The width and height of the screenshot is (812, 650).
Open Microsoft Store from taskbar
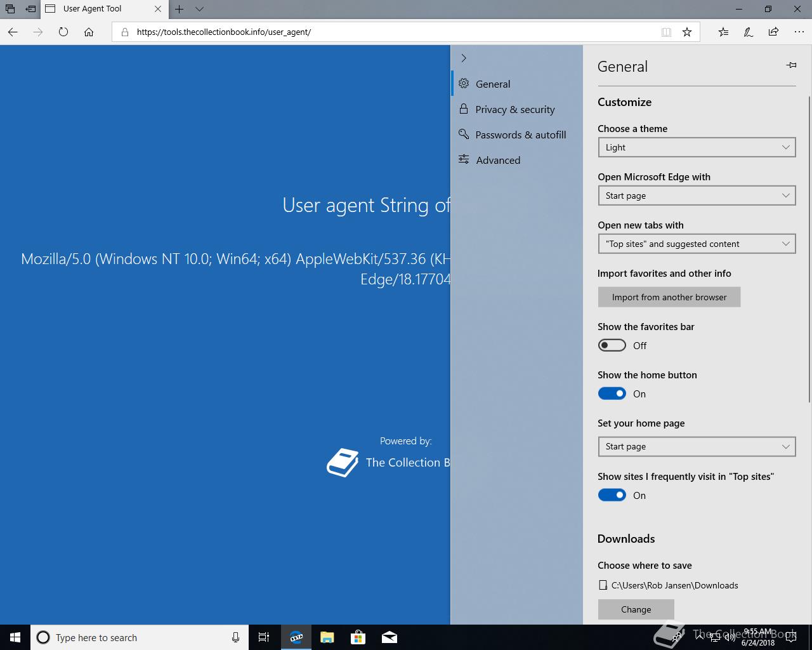358,637
